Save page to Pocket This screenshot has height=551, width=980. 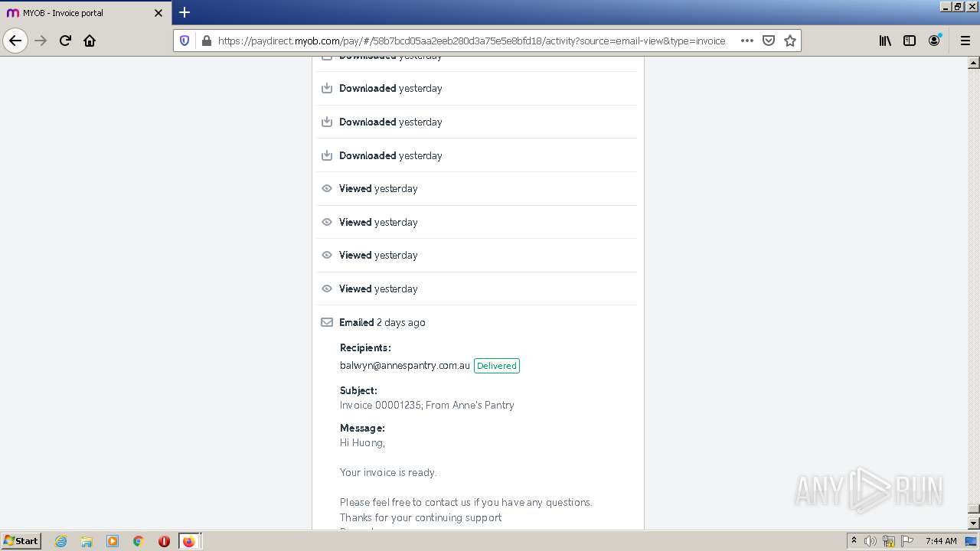point(769,41)
